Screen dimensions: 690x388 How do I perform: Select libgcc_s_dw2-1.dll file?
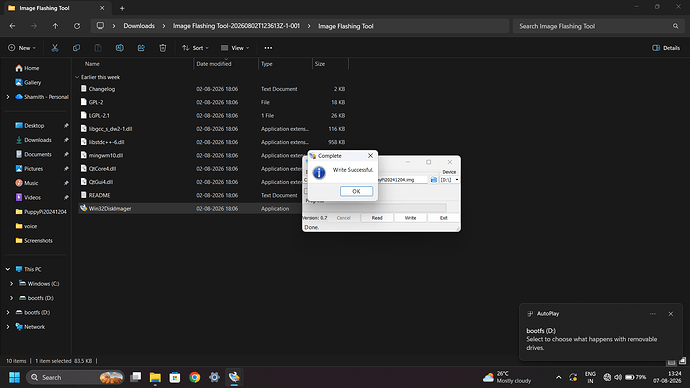point(110,129)
